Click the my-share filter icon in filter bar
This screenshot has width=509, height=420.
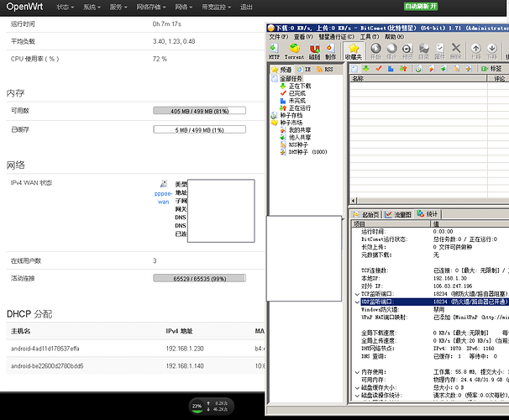432,69
